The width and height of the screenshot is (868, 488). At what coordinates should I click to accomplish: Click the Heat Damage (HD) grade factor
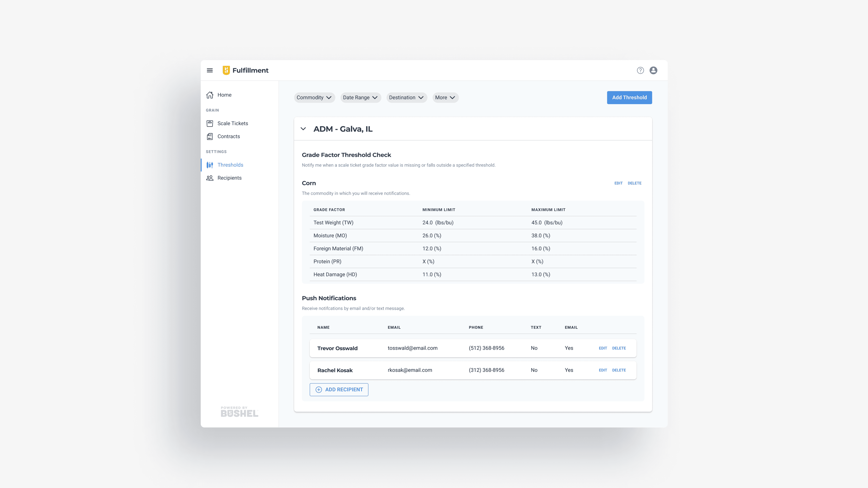[335, 274]
